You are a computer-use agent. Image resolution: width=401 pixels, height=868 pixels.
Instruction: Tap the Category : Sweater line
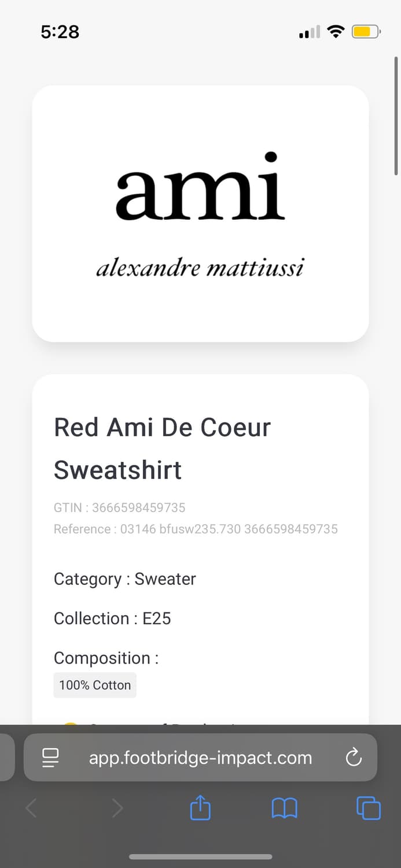pos(125,579)
